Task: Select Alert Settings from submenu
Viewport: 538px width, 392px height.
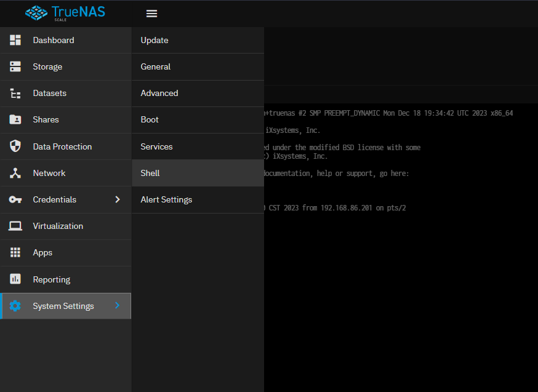Action: coord(166,199)
